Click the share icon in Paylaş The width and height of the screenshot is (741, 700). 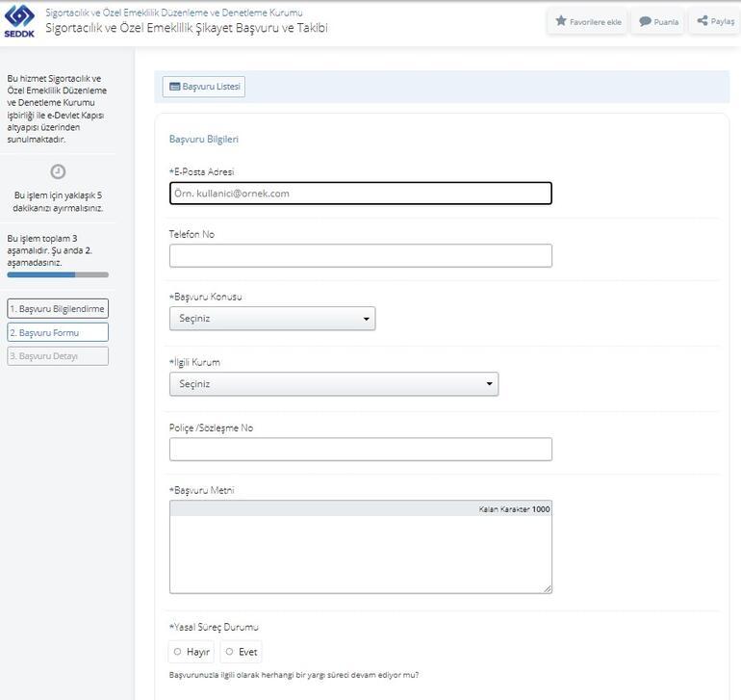(703, 21)
